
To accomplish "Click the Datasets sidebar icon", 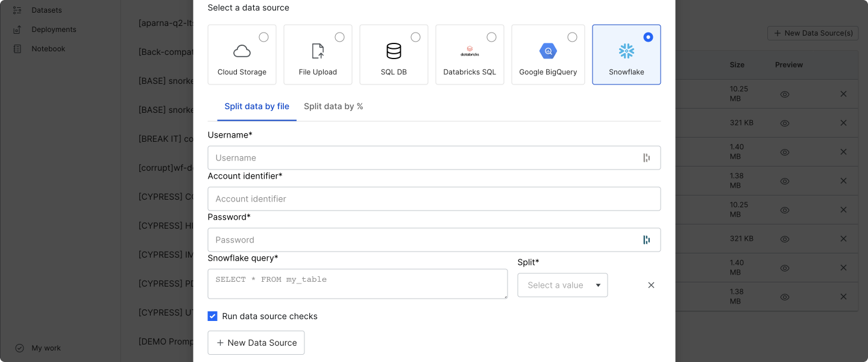I will point(17,10).
